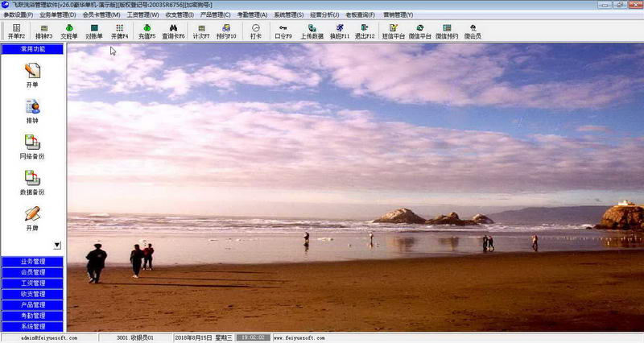Click the 退出F12 exit icon
644x343 pixels.
tap(365, 31)
